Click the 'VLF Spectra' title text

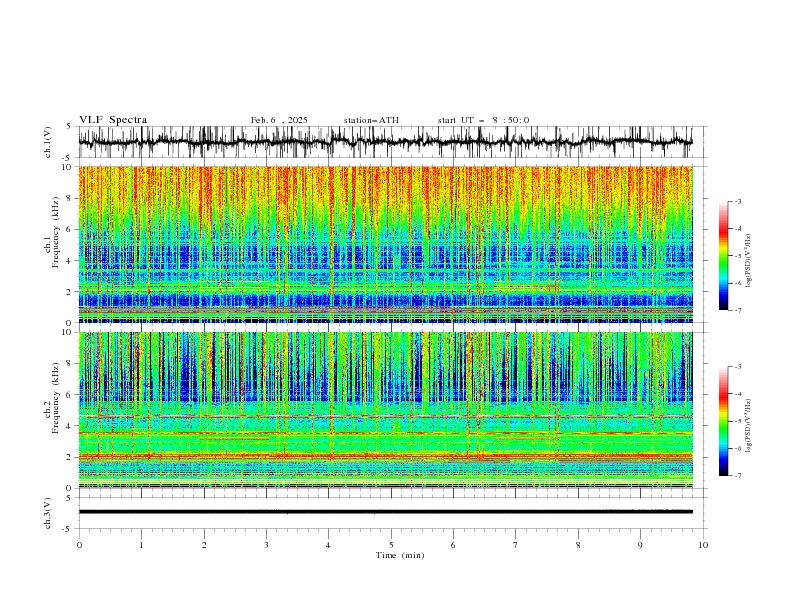click(x=113, y=120)
